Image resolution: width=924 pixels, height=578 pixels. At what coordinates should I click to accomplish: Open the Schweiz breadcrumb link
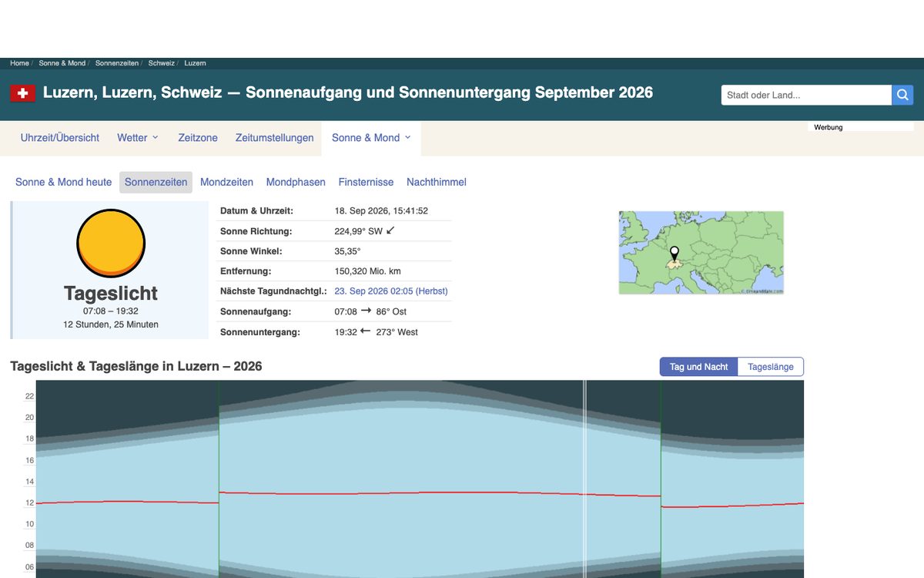161,63
